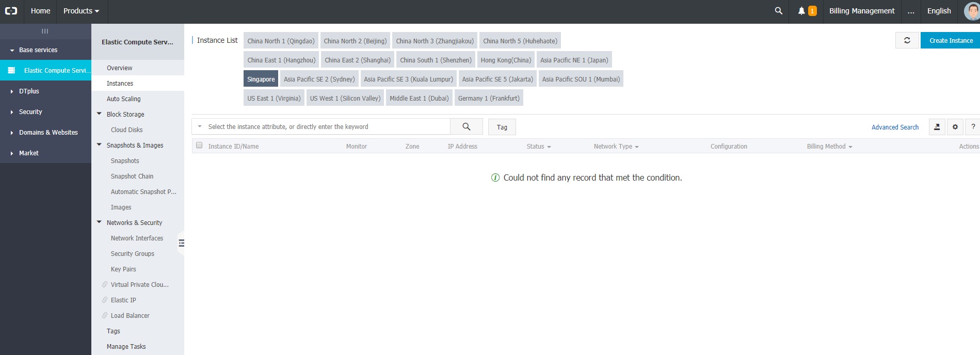
Task: Select Asia Pacific SOU 1 (Mumbai) tab
Action: 581,79
